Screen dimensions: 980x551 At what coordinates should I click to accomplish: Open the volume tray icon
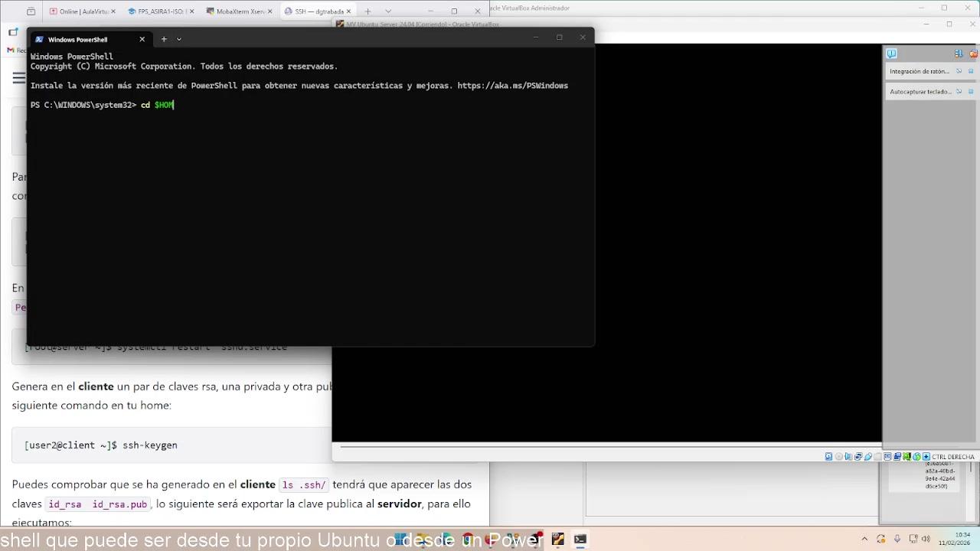pyautogui.click(x=926, y=539)
